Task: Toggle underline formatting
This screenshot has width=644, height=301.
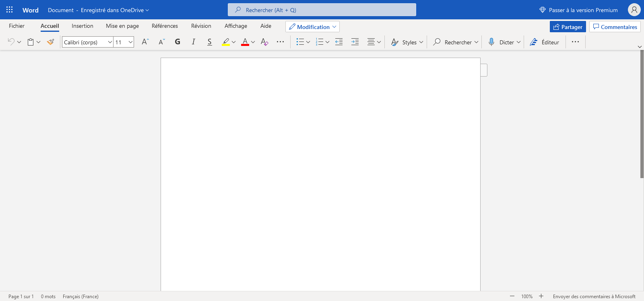Action: 209,42
